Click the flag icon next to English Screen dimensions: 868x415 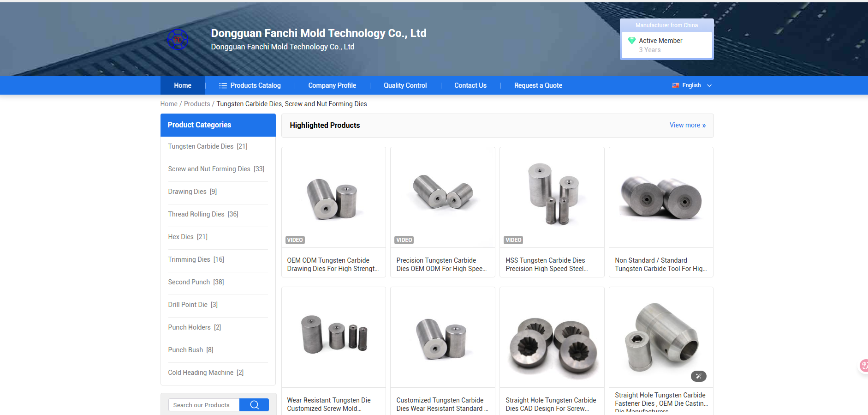click(x=675, y=85)
